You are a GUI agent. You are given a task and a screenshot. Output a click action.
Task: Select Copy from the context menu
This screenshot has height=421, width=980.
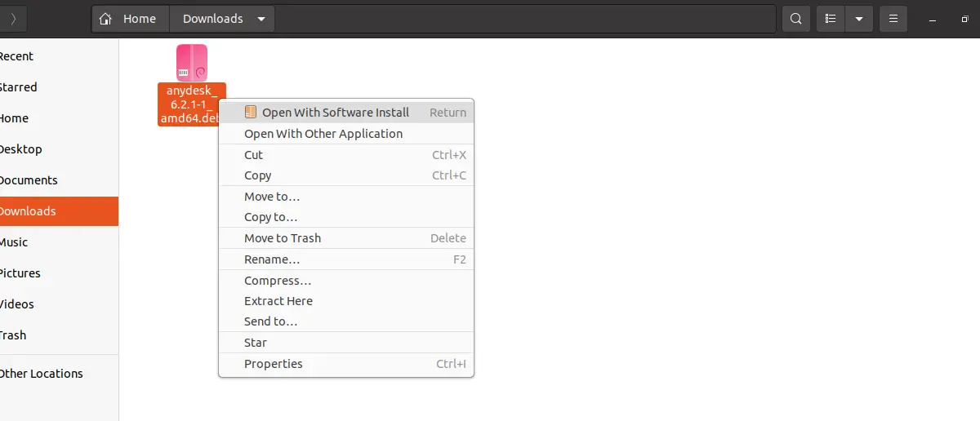(x=346, y=175)
